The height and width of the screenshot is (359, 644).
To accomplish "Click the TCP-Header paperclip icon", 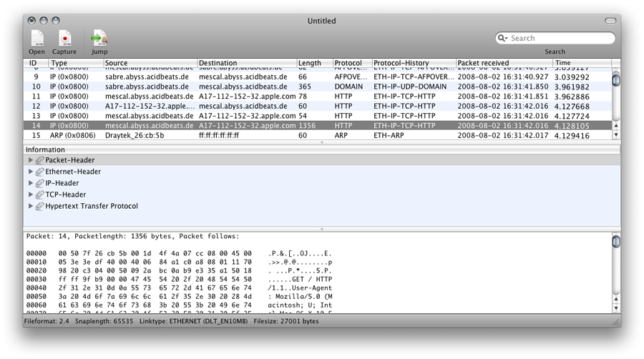I will [x=39, y=195].
